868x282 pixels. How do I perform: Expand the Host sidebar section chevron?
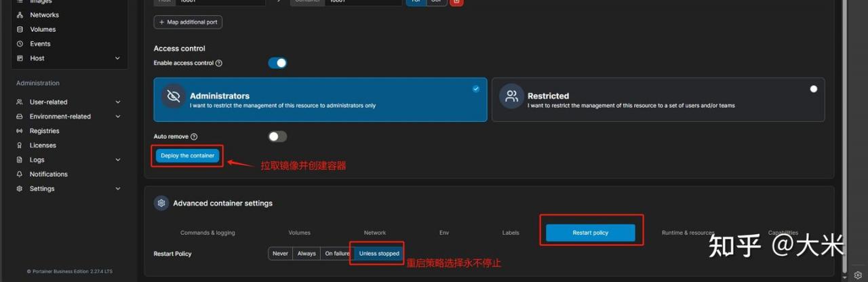117,58
